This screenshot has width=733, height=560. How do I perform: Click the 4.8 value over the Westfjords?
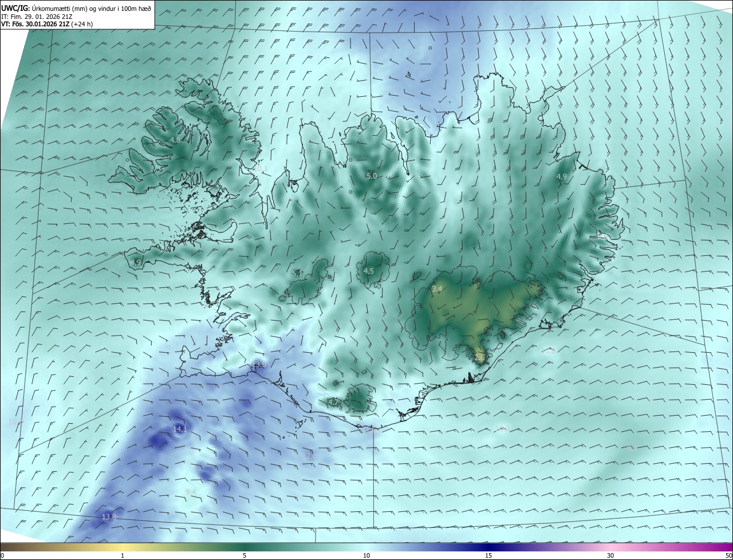(175, 140)
